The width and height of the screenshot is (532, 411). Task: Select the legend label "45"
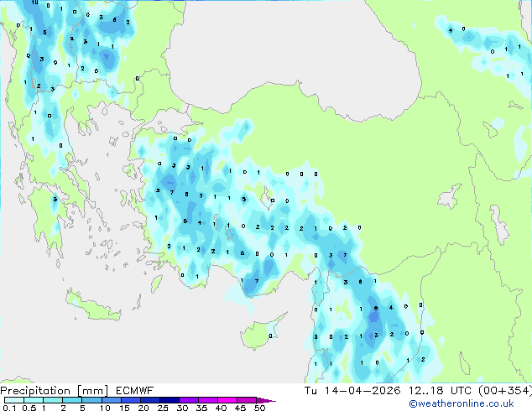(x=240, y=408)
